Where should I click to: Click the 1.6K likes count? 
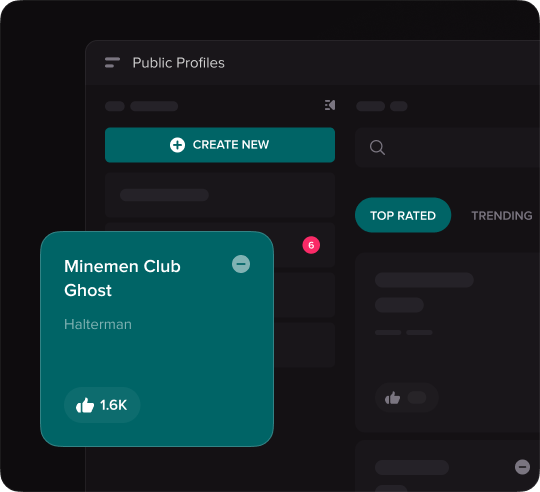113,405
